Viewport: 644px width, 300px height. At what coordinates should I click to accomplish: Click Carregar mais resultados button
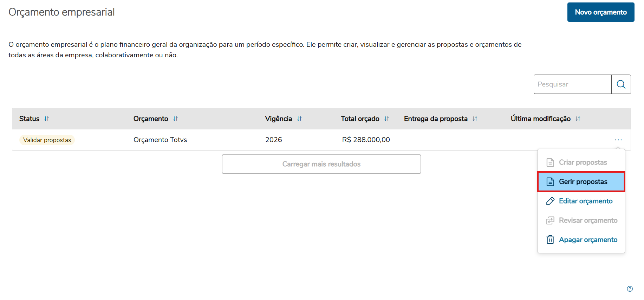point(321,164)
